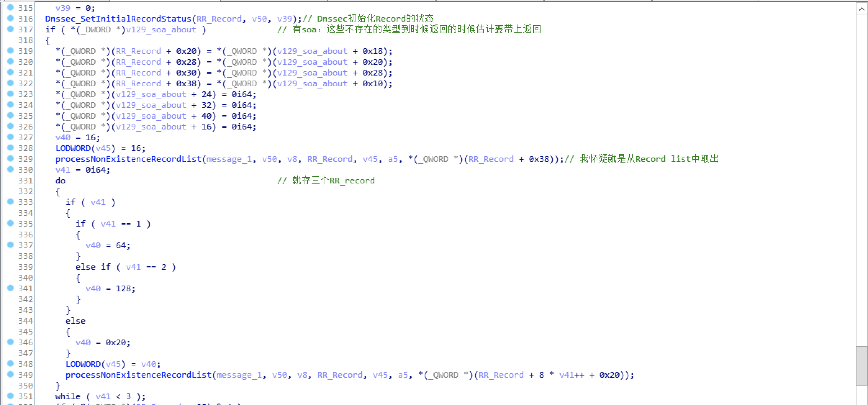Select the Dnssec_SetInitialRecordStatus function call

click(118, 19)
